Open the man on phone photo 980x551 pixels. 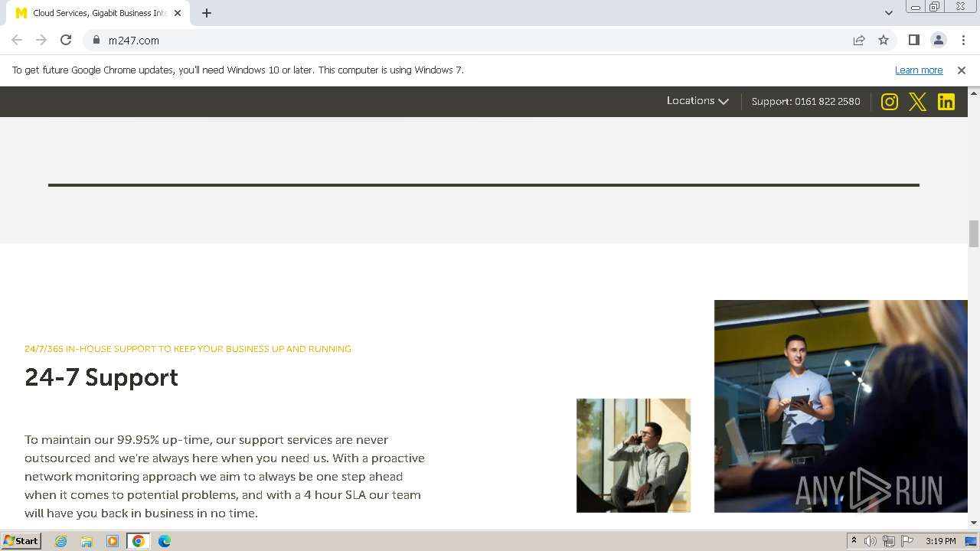[633, 455]
